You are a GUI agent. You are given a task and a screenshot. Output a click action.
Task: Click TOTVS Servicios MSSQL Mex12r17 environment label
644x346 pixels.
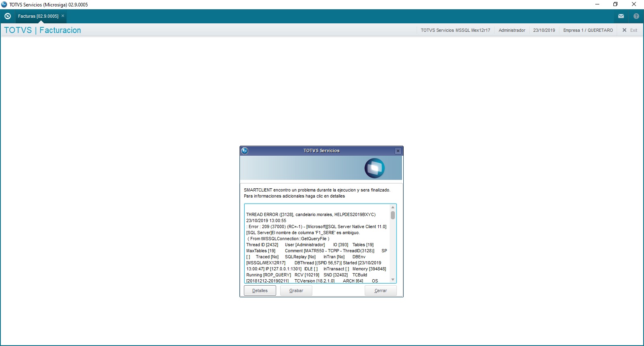coord(456,30)
